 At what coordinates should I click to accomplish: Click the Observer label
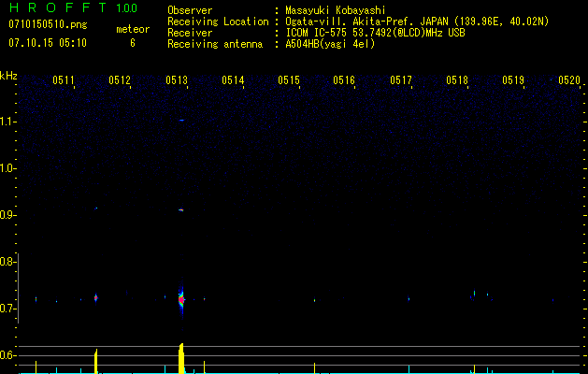190,11
